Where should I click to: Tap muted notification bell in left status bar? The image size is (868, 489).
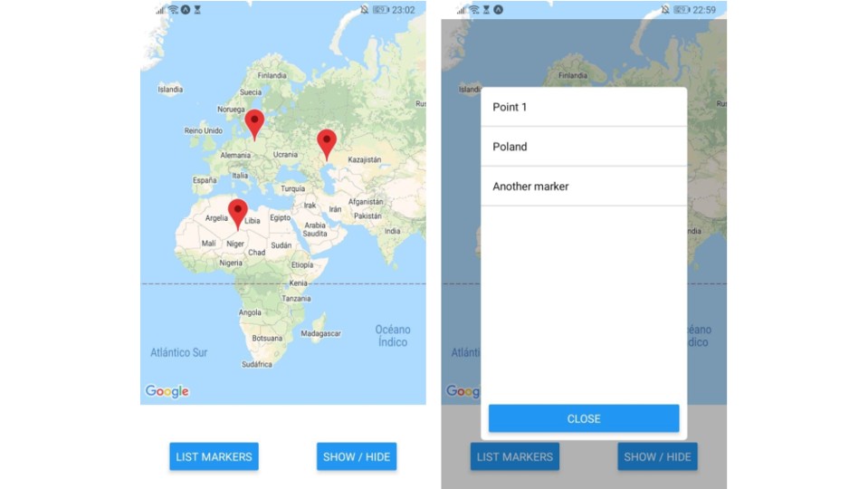pyautogui.click(x=364, y=9)
